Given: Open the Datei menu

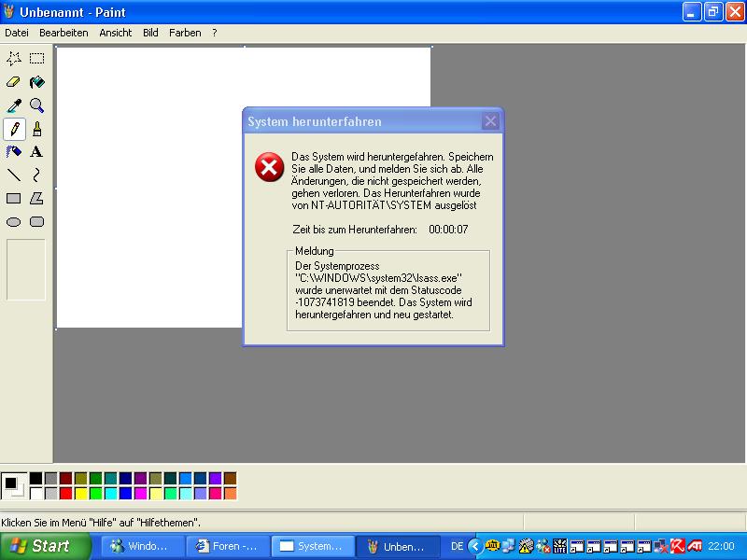Looking at the screenshot, I should [17, 33].
